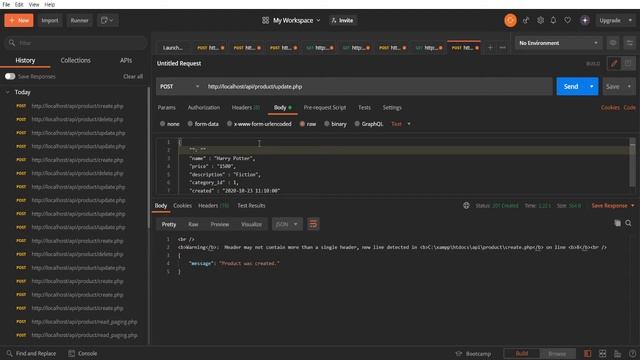Select the none body type radio

[x=162, y=124]
